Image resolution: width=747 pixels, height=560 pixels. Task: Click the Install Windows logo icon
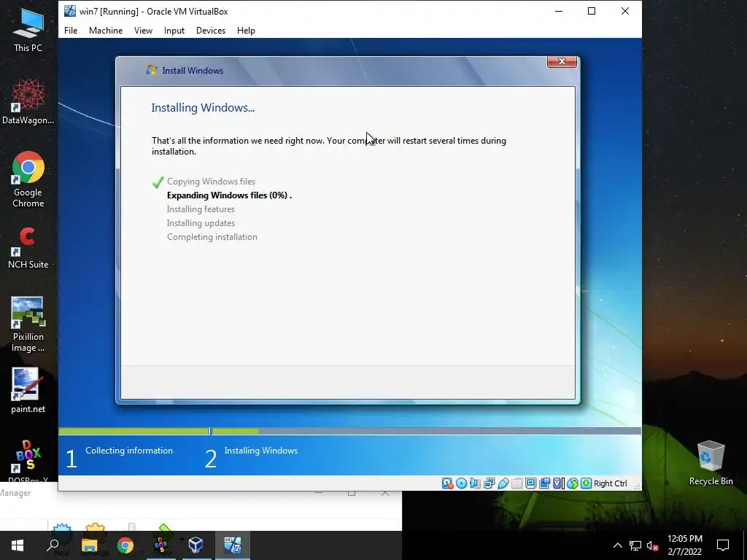pyautogui.click(x=152, y=70)
